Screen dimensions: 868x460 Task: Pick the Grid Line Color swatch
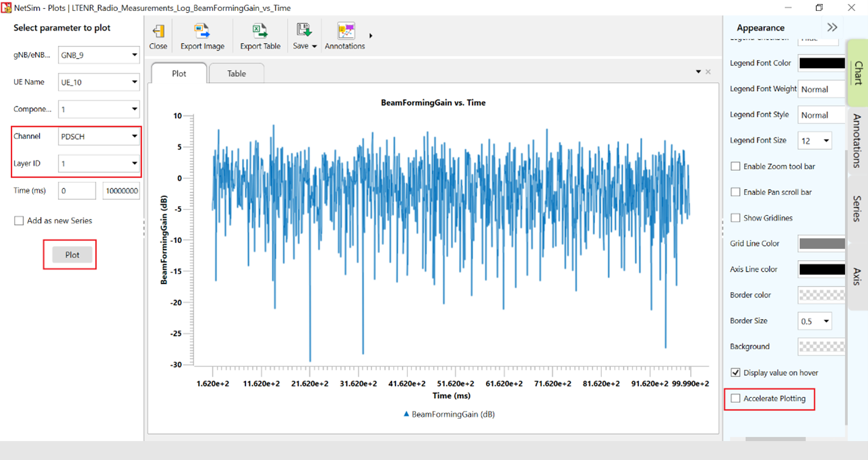[821, 243]
